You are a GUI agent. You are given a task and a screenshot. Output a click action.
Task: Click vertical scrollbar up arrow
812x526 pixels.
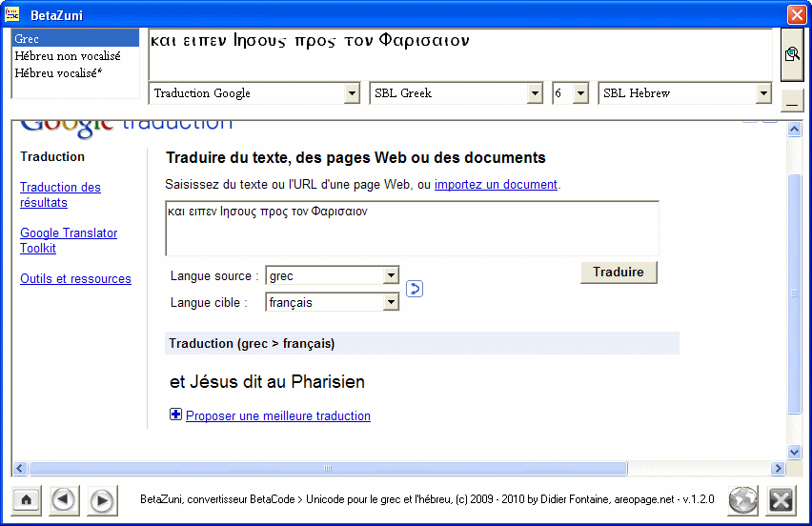point(795,129)
